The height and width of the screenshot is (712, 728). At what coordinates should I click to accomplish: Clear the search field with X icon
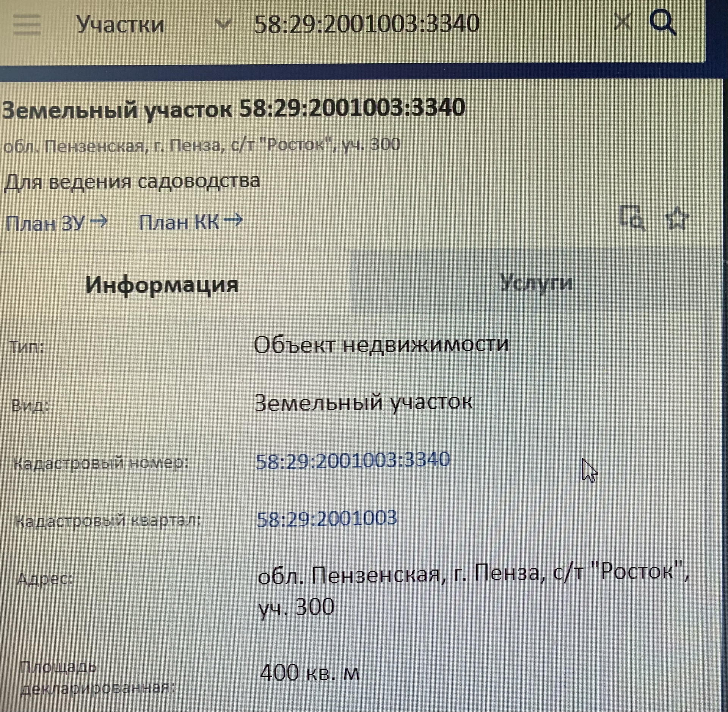pyautogui.click(x=623, y=22)
